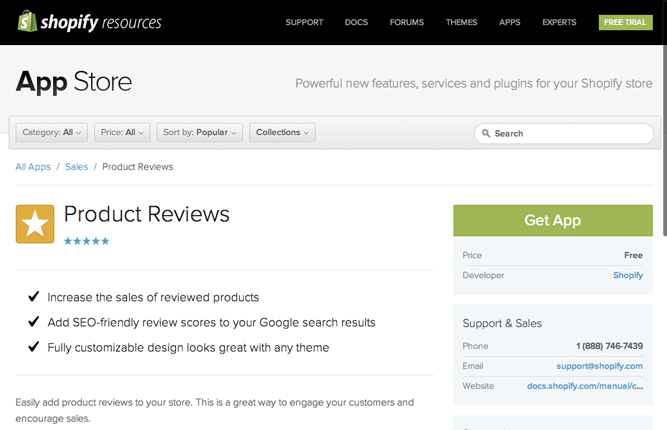The image size is (667, 430).
Task: Follow the All Apps breadcrumb link
Action: (x=33, y=167)
